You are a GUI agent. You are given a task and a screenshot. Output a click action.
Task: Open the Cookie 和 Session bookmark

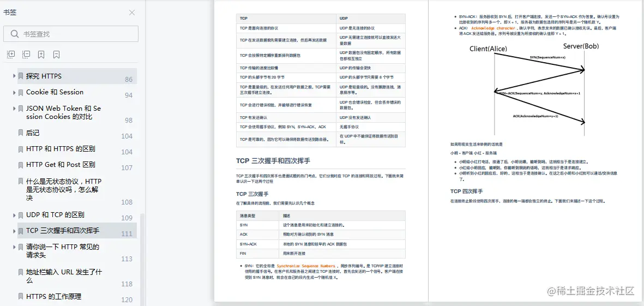pos(55,92)
